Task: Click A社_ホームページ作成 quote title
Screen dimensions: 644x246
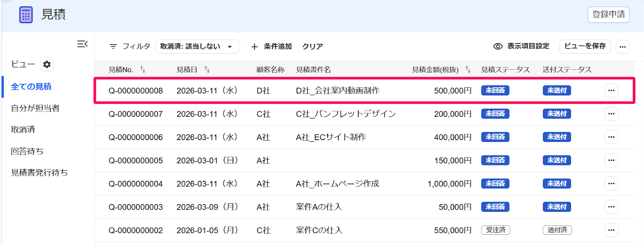Action: click(x=337, y=184)
